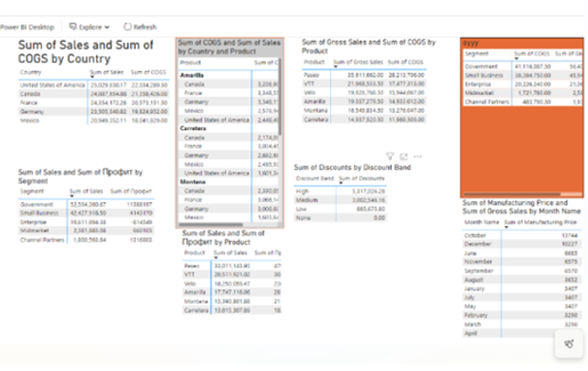Screen dimensions: 588x371
Task: Click sort arrow under Sum of Manufacturing Price header
Action: pos(506,227)
